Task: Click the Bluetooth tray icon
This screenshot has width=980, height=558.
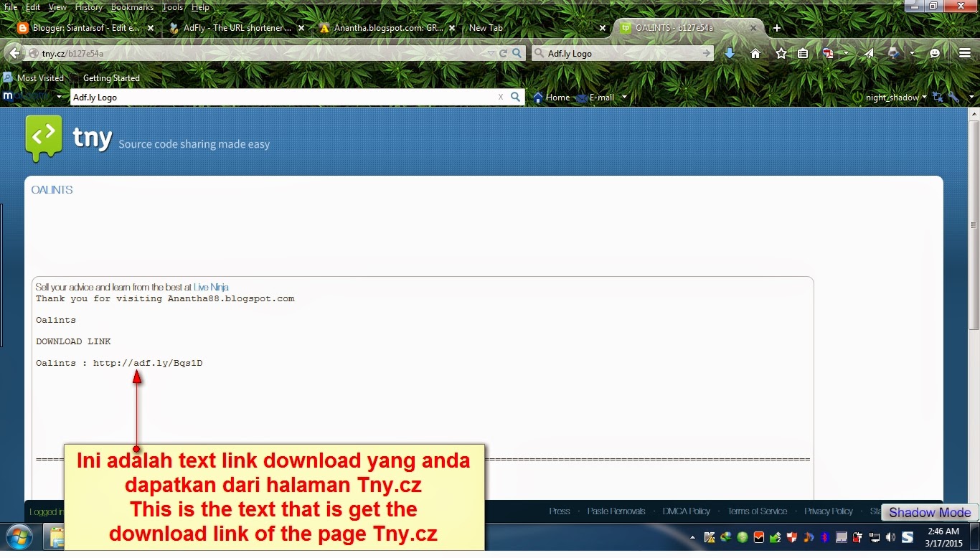Action: [825, 536]
